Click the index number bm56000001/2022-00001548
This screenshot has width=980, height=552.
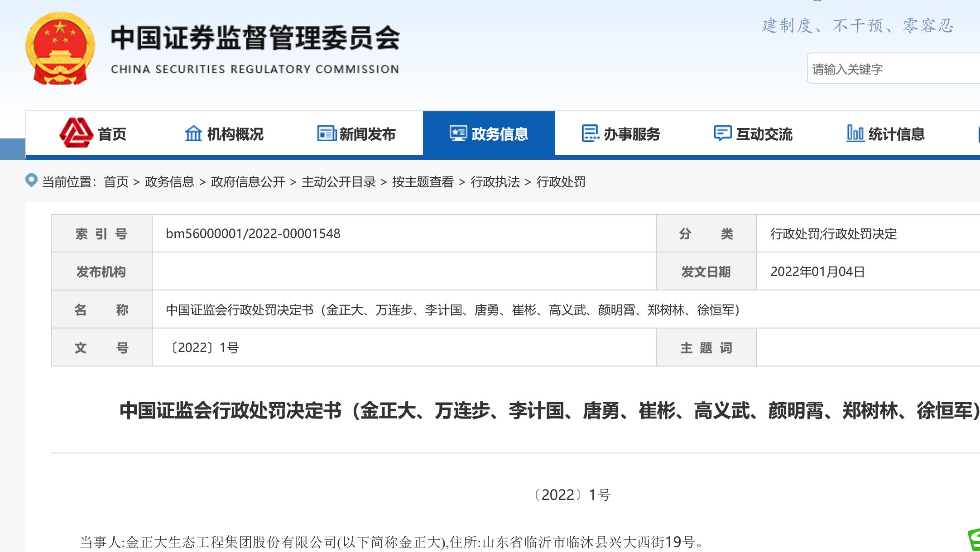click(x=253, y=233)
